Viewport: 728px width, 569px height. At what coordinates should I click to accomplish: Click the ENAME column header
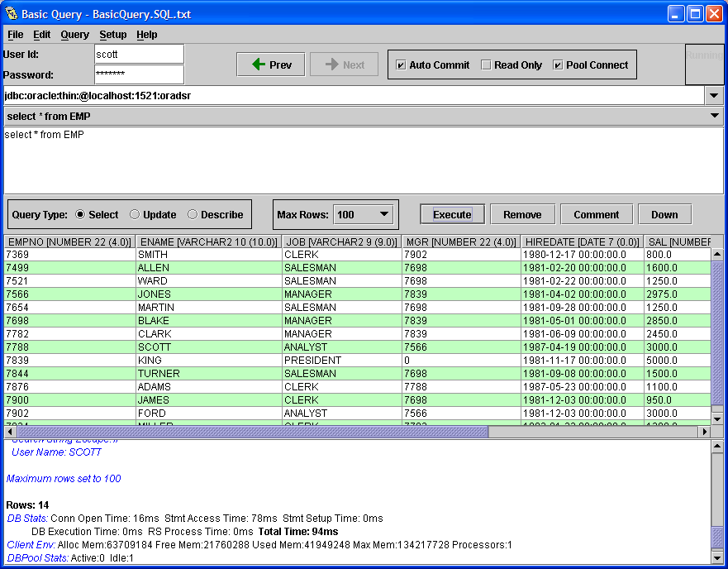208,241
